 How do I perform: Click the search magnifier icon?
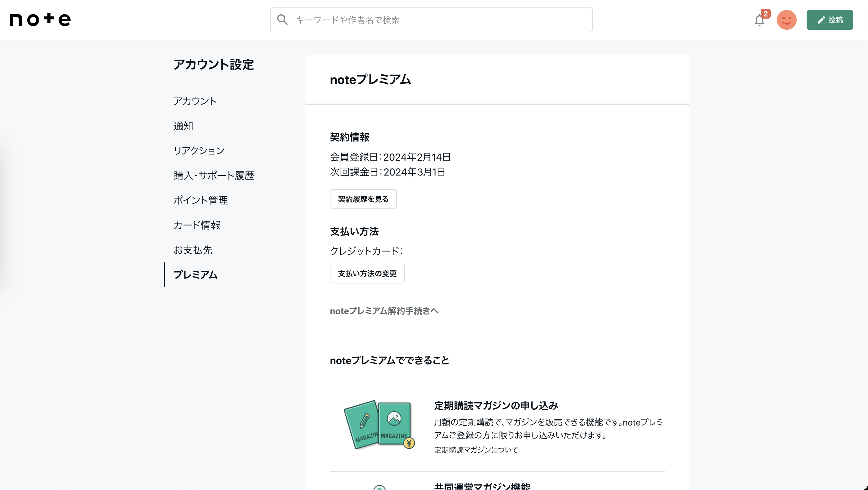tap(282, 20)
